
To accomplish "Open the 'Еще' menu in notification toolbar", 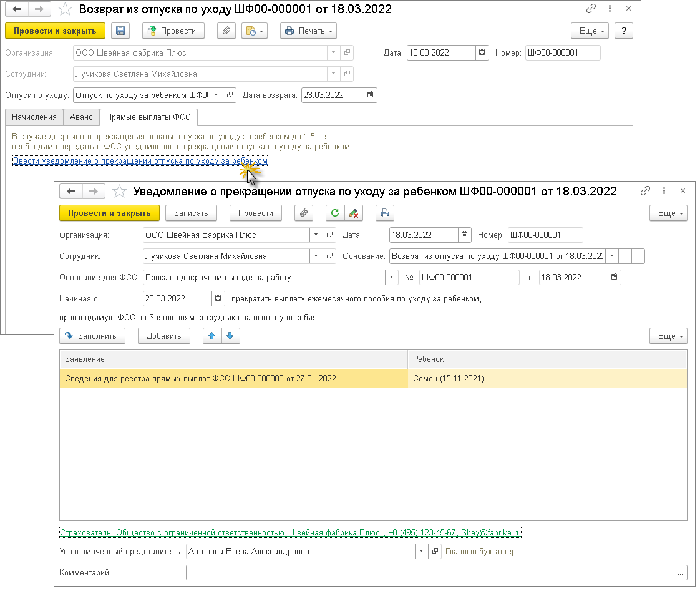I will [x=668, y=213].
